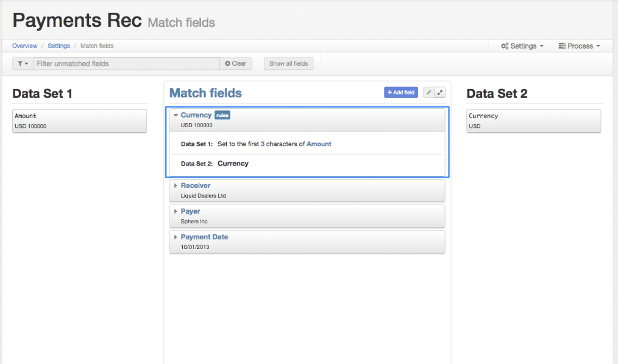Click the 3 characters value link
Screen dimensions: 618x364
(x=263, y=144)
